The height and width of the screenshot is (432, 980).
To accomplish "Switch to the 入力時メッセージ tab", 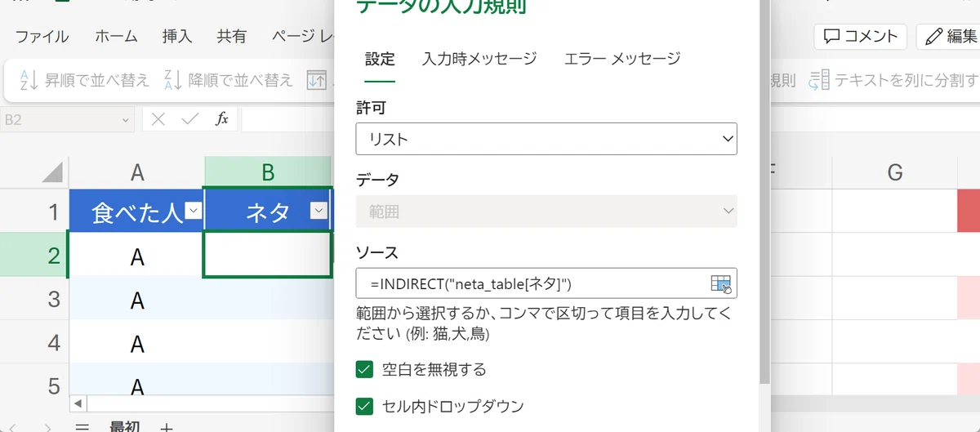I will [x=479, y=59].
